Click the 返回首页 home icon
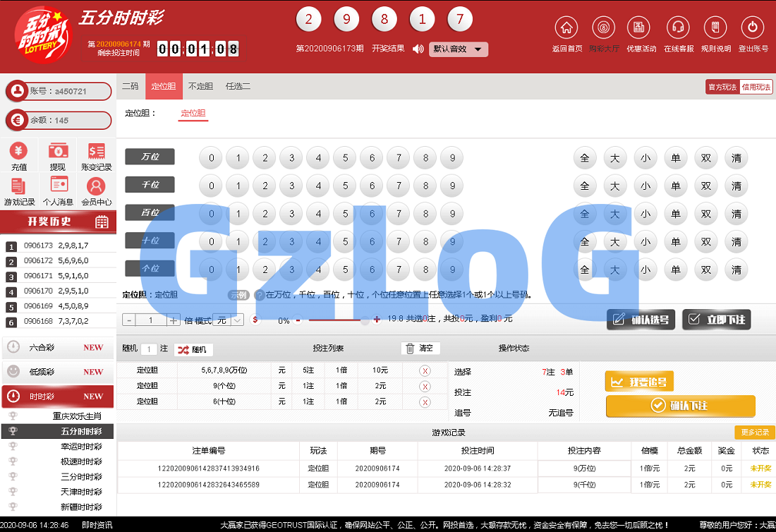 click(566, 28)
